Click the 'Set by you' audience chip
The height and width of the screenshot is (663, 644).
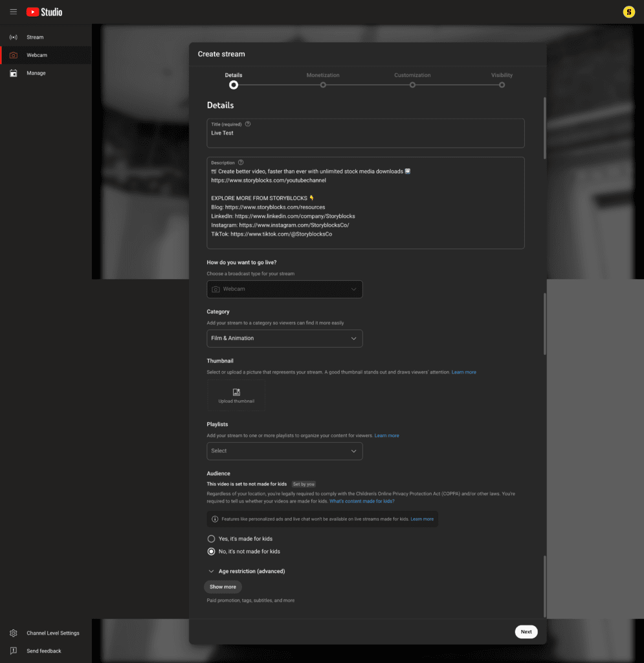click(x=304, y=484)
